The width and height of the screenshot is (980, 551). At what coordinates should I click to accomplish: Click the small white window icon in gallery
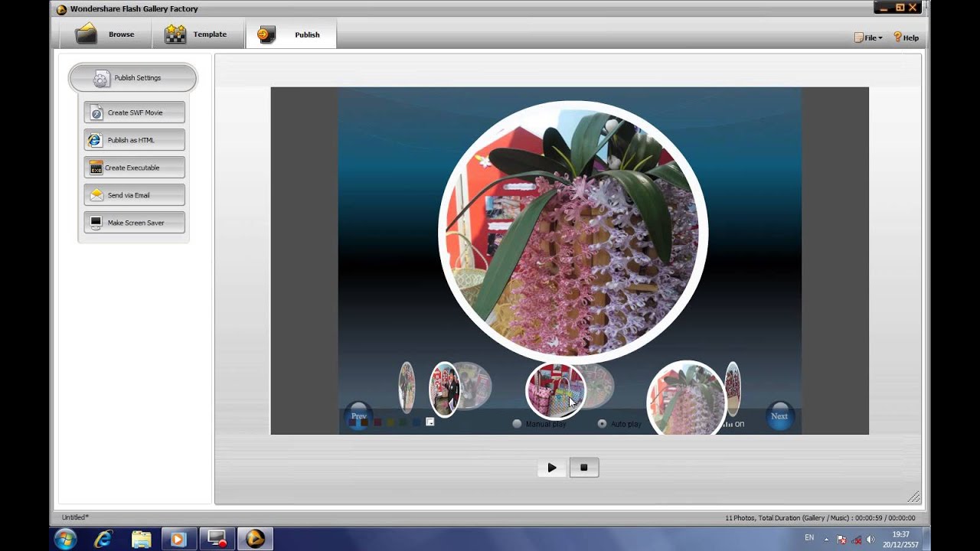[x=430, y=422]
